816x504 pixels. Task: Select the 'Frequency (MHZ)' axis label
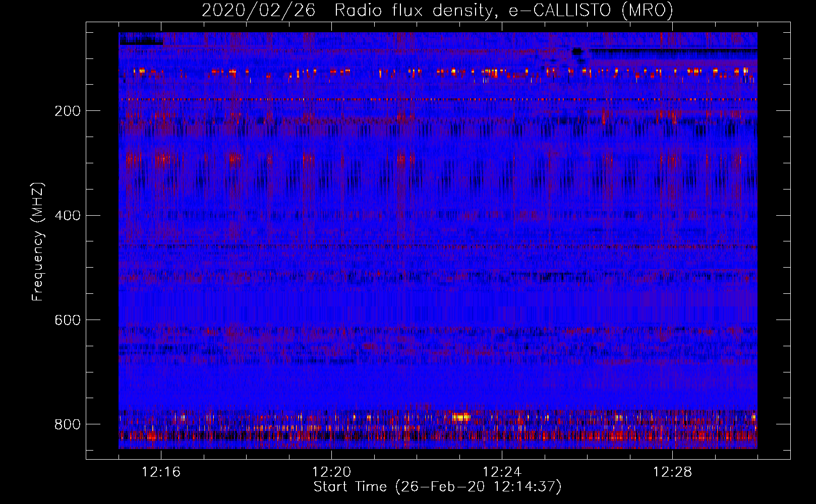point(38,242)
